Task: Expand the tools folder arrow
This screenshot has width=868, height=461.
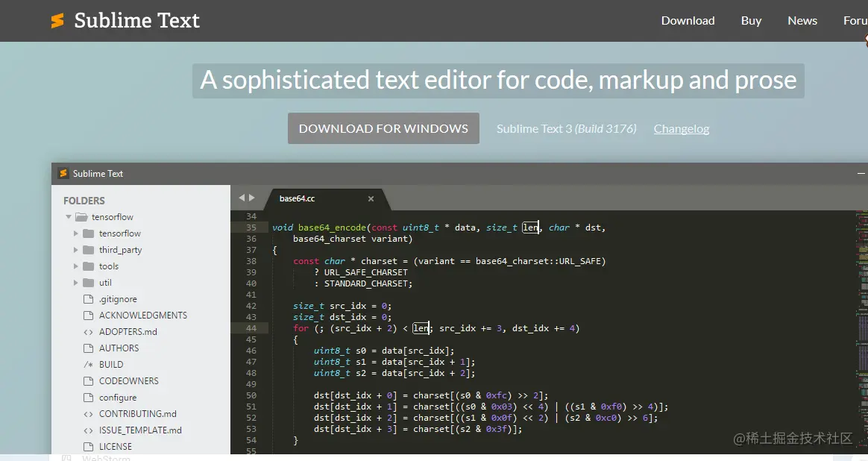Action: (76, 266)
